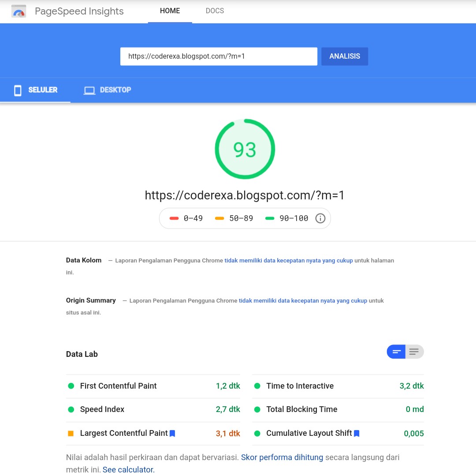This screenshot has height=476, width=476.
Task: Click the Largest Contentful Paint orange square
Action: point(71,434)
